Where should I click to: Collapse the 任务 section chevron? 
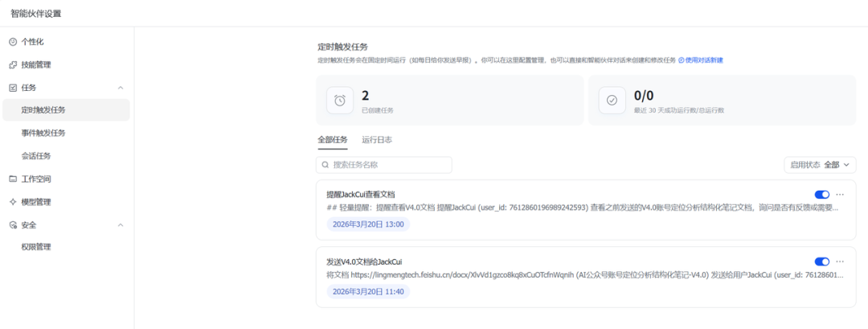121,88
